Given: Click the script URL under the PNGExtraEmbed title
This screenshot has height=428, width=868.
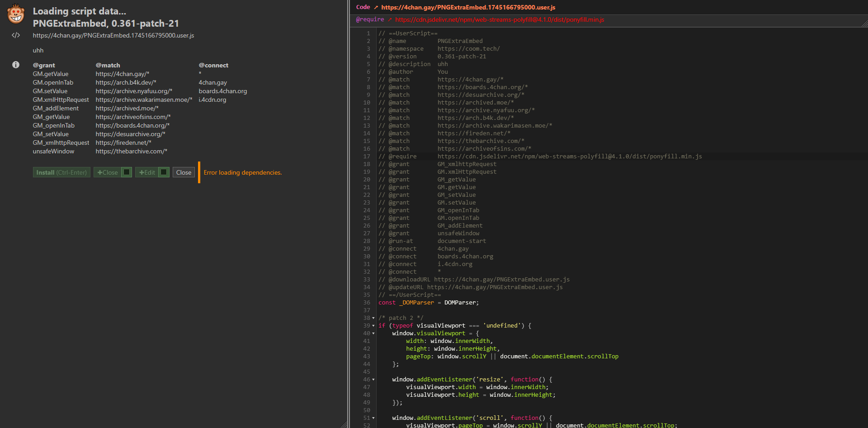Looking at the screenshot, I should (x=113, y=35).
